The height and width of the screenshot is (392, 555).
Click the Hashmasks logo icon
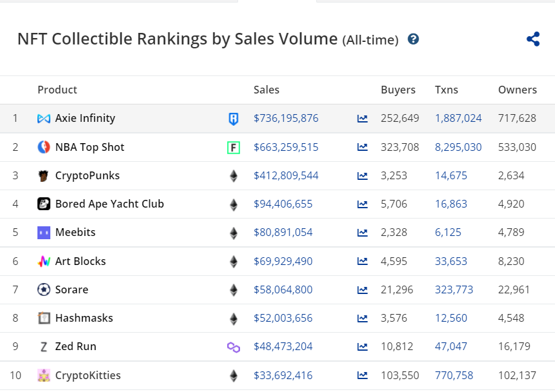[x=43, y=318]
